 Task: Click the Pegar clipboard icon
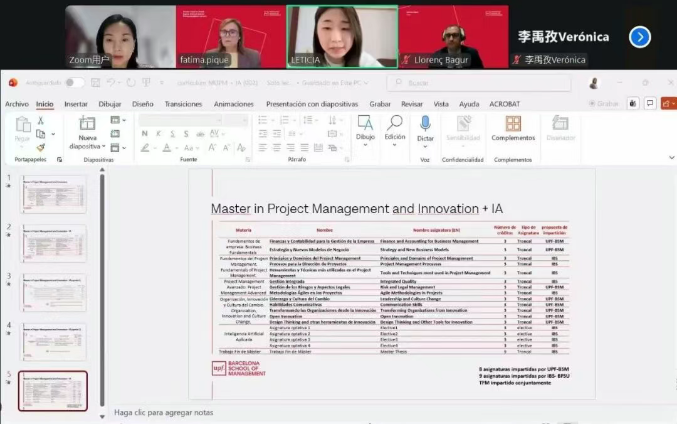click(x=23, y=125)
